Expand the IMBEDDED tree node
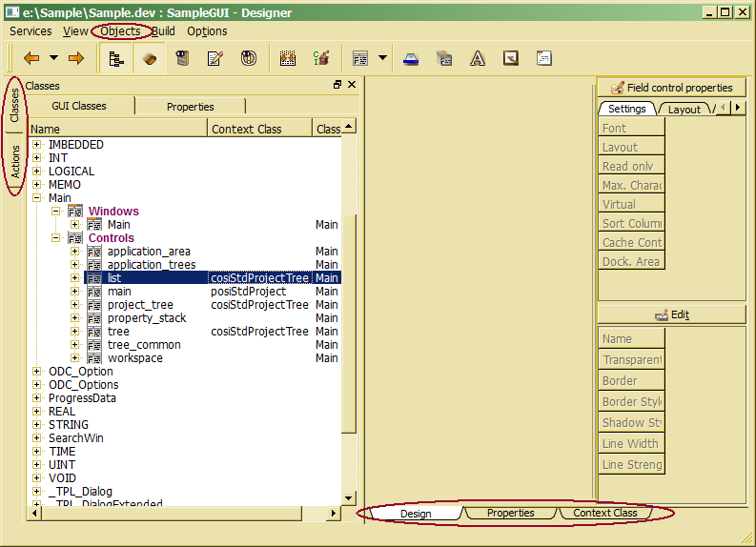 pos(37,145)
